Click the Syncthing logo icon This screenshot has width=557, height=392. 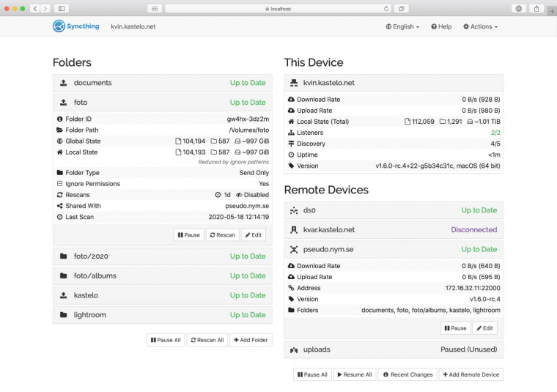(x=59, y=26)
